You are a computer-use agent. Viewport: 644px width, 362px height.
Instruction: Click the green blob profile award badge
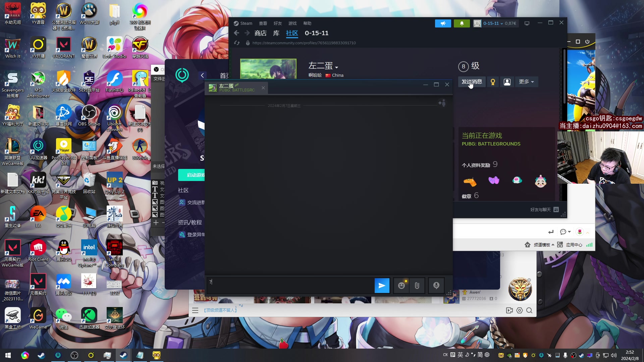tap(517, 180)
